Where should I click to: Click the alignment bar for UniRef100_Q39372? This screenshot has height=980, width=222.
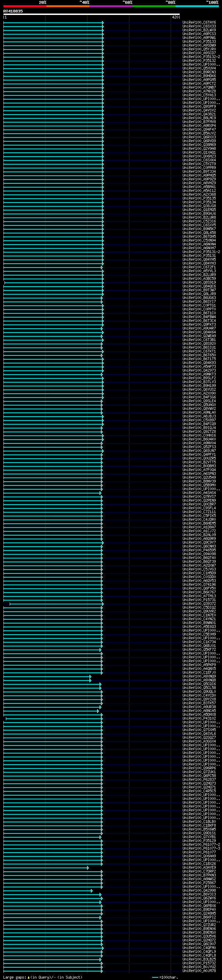56,604
